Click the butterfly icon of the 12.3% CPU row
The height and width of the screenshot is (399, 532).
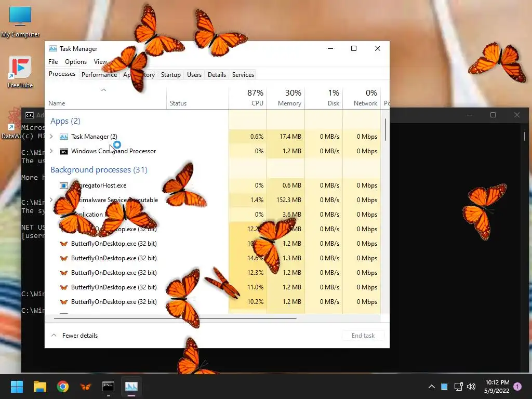pyautogui.click(x=64, y=273)
